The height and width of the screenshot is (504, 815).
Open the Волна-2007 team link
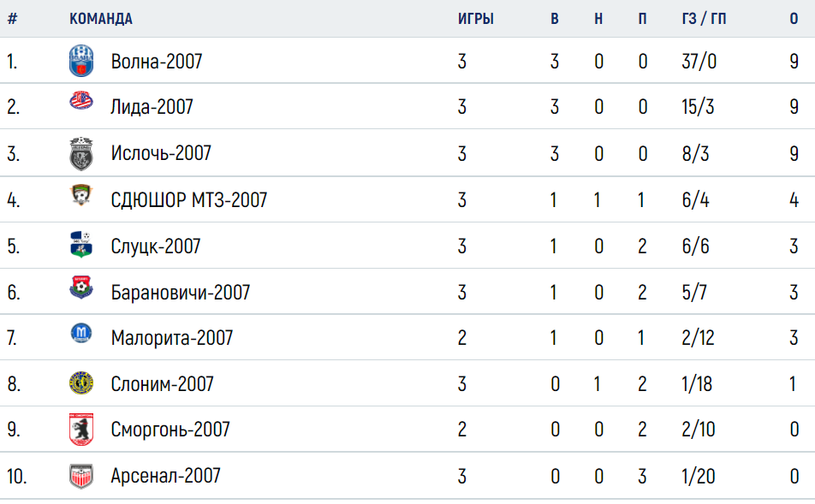[x=157, y=62]
